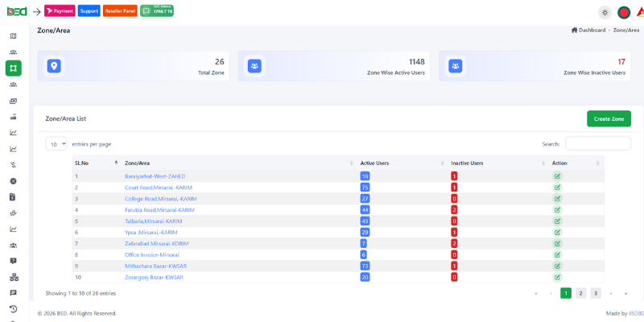Click the pink Payment button
Image resolution: width=644 pixels, height=322 pixels.
click(x=60, y=11)
